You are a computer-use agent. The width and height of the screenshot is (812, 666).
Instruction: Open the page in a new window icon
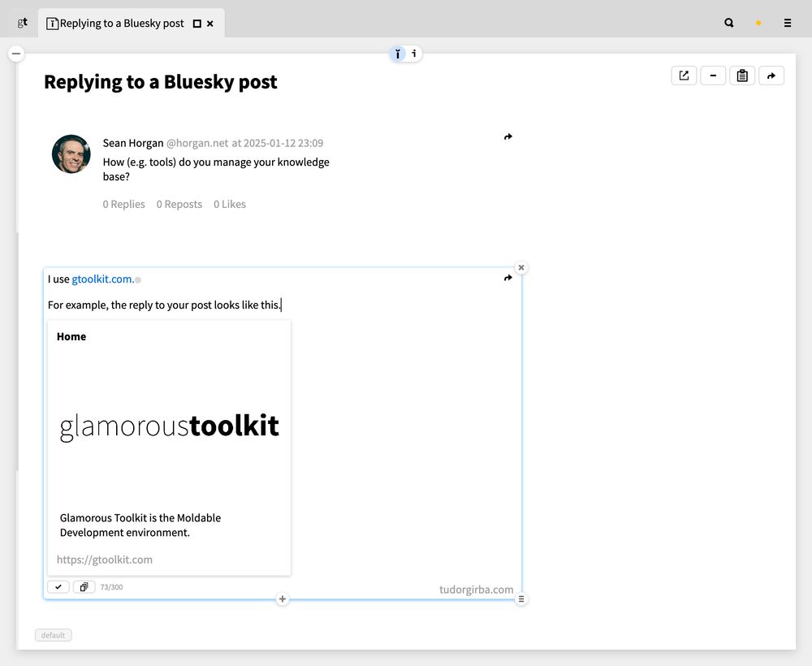684,76
